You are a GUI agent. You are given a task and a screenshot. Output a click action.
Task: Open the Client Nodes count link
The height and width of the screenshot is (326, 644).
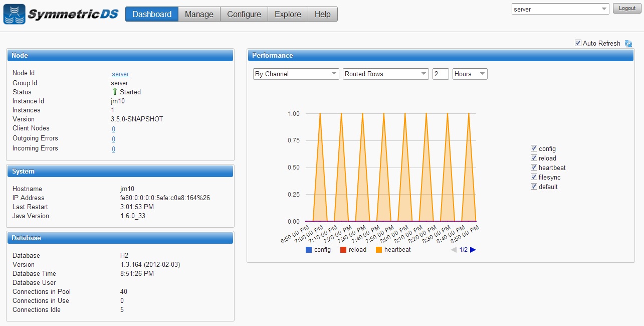point(113,129)
